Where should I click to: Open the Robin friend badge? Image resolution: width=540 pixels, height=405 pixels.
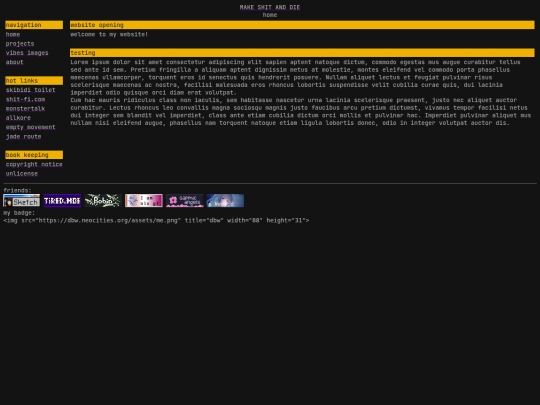(103, 200)
